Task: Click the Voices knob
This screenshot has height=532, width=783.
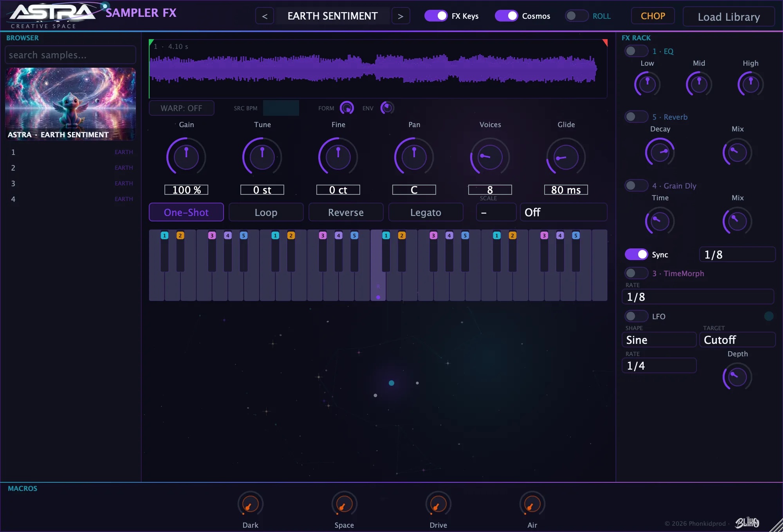Action: [490, 157]
